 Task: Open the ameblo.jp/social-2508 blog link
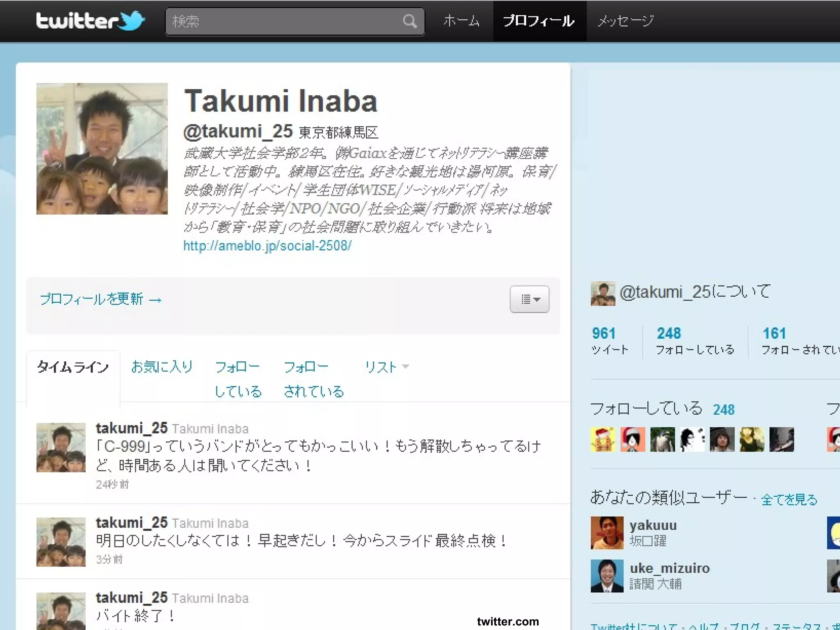tap(267, 246)
